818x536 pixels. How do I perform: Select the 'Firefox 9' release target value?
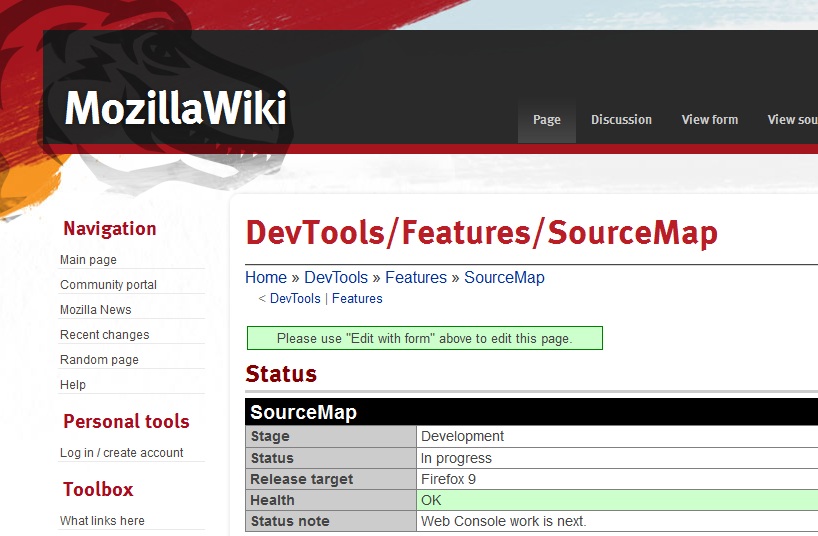tap(448, 479)
